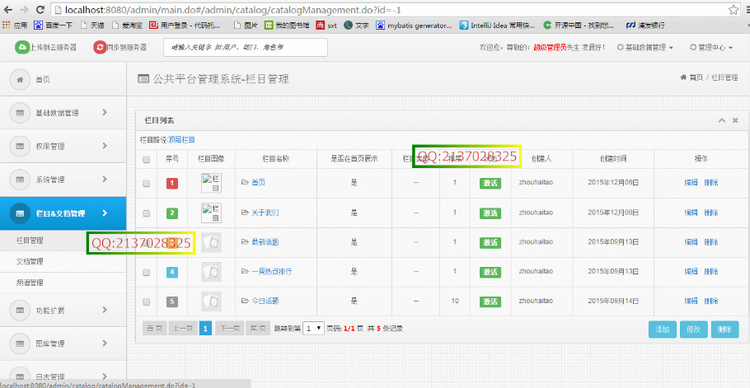Expand 功能扩展 in the sidebar
Screen dimensions: 750x388
point(63,310)
